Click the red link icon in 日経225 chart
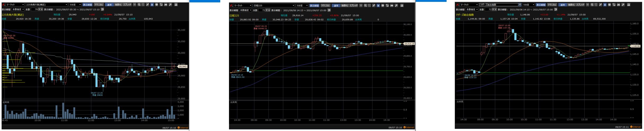Image resolution: width=644 pixels, height=131 pixels. click(x=231, y=6)
